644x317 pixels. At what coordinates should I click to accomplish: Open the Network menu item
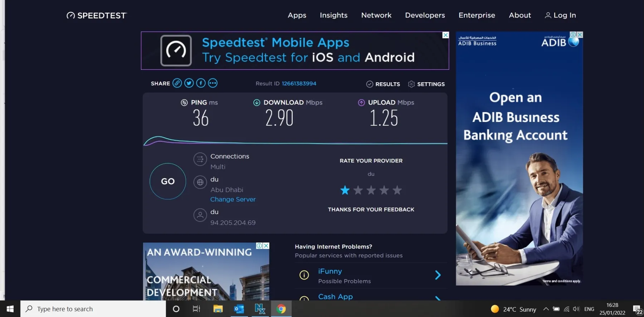coord(376,15)
